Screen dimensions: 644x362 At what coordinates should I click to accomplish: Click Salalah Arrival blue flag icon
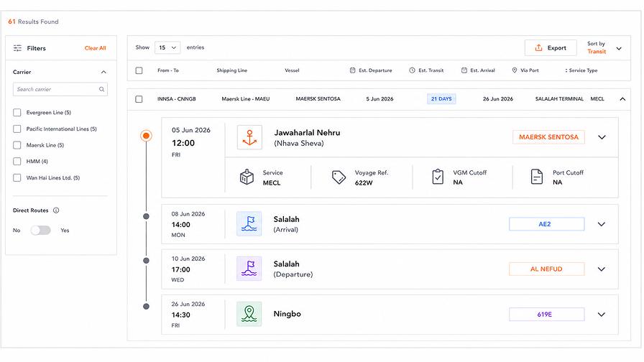tap(249, 223)
